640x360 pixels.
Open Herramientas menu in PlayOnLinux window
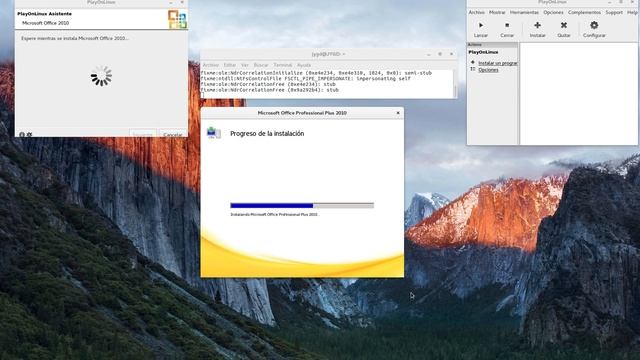click(x=524, y=13)
